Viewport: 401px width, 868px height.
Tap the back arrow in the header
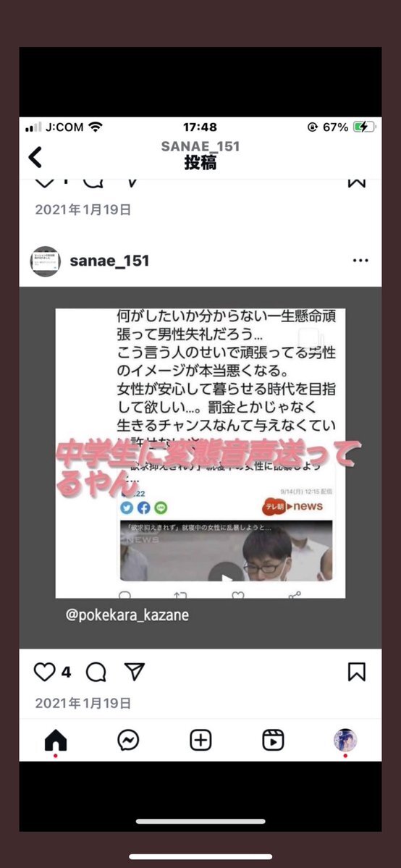[x=35, y=157]
